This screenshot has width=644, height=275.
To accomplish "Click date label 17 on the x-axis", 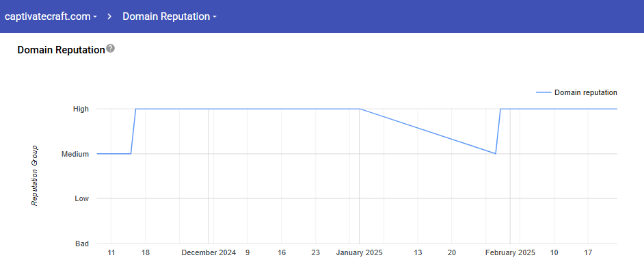I will tap(588, 252).
